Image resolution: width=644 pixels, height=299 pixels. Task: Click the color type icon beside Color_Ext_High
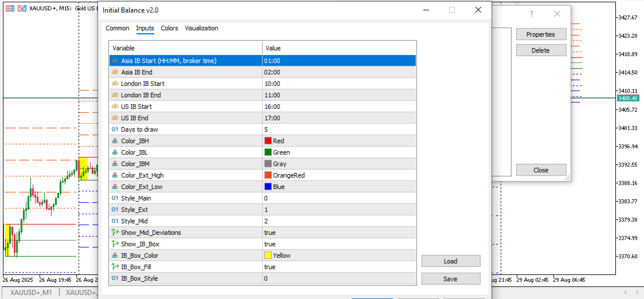115,175
